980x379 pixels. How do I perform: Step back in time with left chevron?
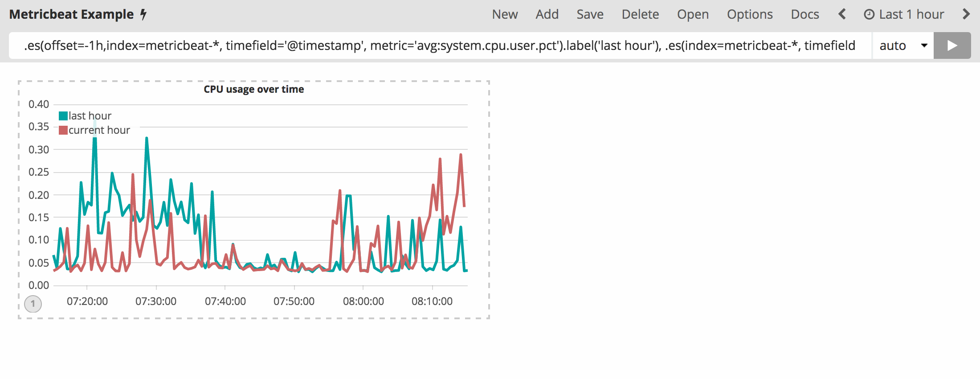point(841,14)
